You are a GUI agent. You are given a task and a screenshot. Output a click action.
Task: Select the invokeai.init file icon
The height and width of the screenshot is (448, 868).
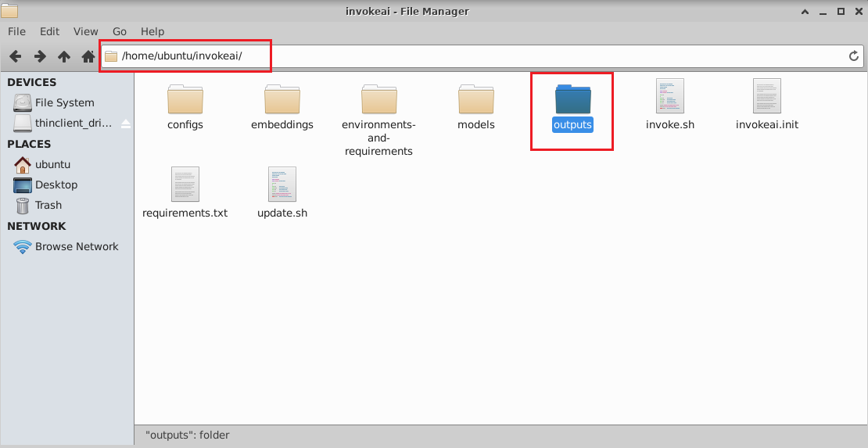click(766, 96)
